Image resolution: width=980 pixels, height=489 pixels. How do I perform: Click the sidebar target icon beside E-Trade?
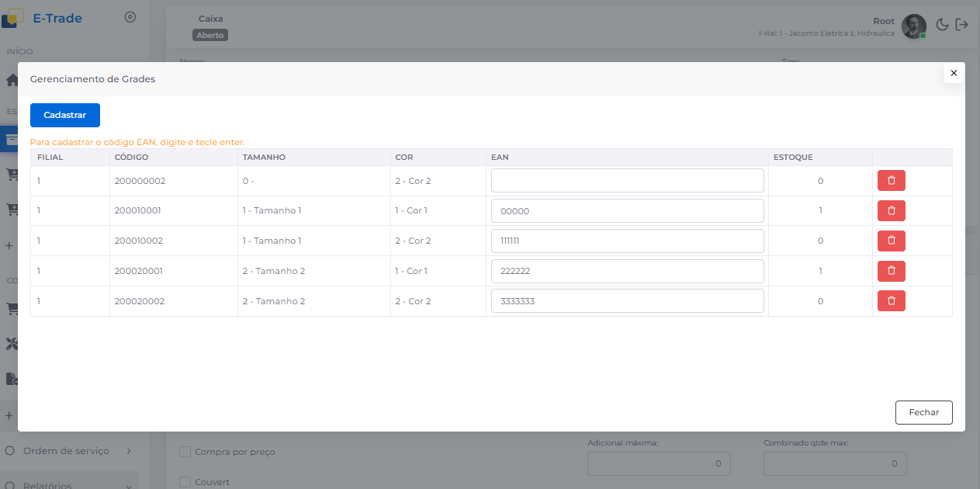pyautogui.click(x=130, y=18)
